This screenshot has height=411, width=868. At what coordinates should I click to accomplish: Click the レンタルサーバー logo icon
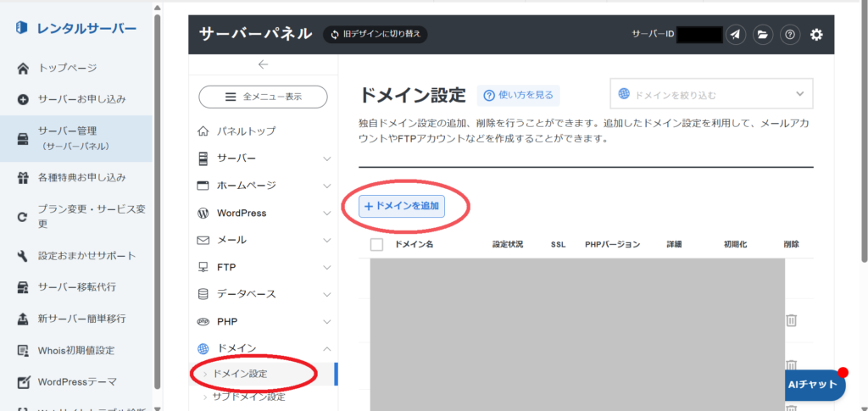[21, 28]
